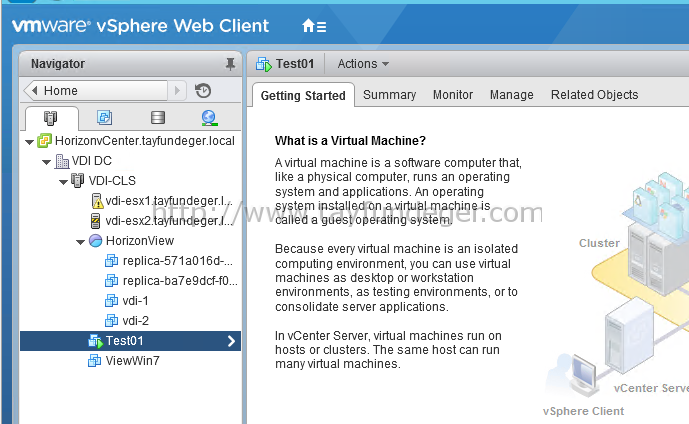Click the HorizonView resource pool icon
This screenshot has width=689, height=424.
tap(95, 241)
